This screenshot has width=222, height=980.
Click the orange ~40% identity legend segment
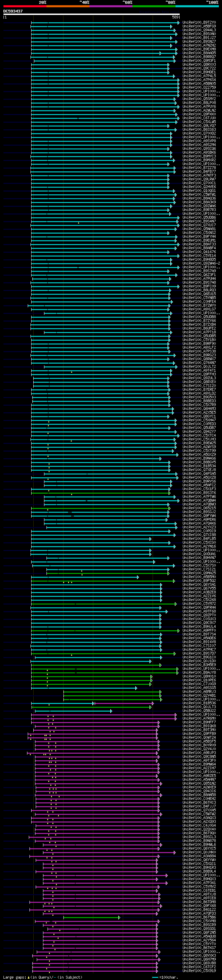(x=68, y=6)
